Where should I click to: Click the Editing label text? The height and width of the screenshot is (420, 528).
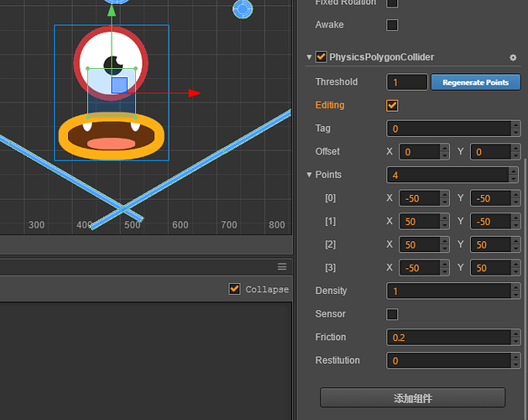[330, 105]
